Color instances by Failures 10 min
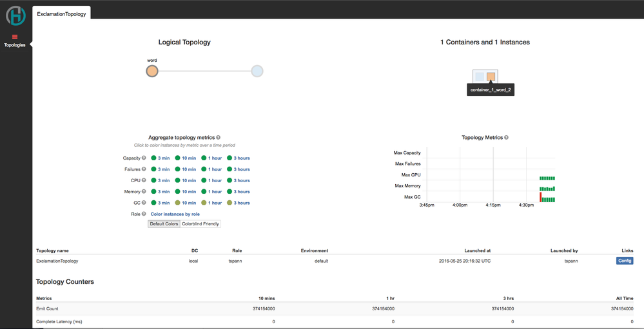 click(x=185, y=169)
